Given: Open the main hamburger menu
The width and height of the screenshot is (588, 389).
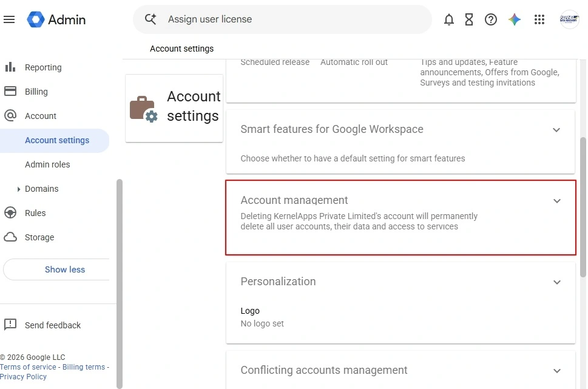Looking at the screenshot, I should tap(9, 19).
